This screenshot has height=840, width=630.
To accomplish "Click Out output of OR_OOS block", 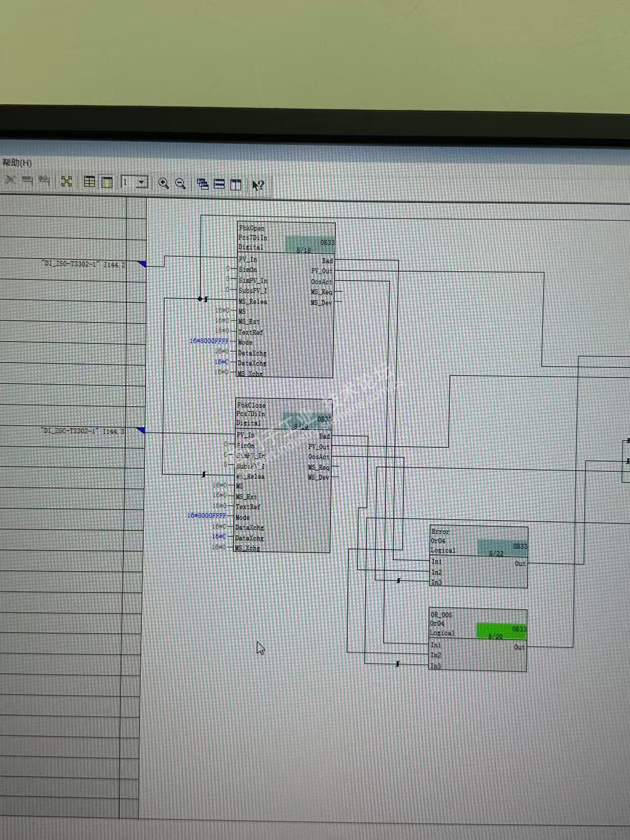I will 519,647.
